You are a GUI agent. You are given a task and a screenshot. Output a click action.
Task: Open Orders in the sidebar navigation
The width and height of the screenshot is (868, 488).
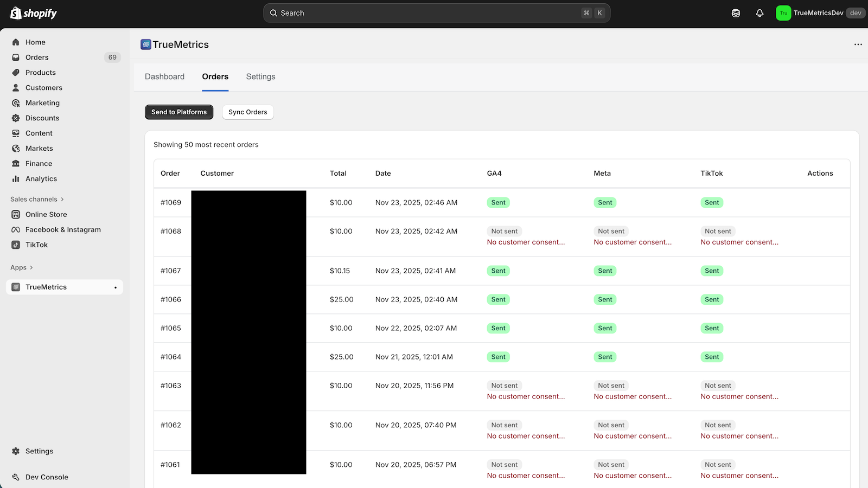pyautogui.click(x=37, y=57)
